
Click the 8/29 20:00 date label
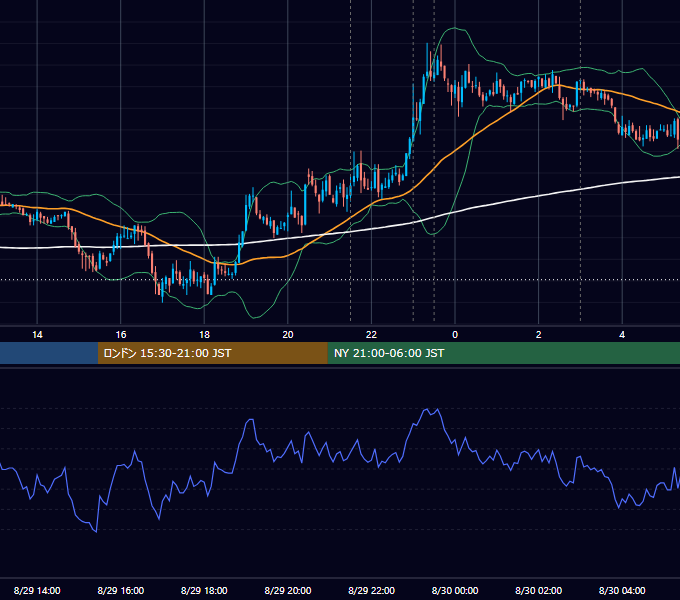point(288,590)
